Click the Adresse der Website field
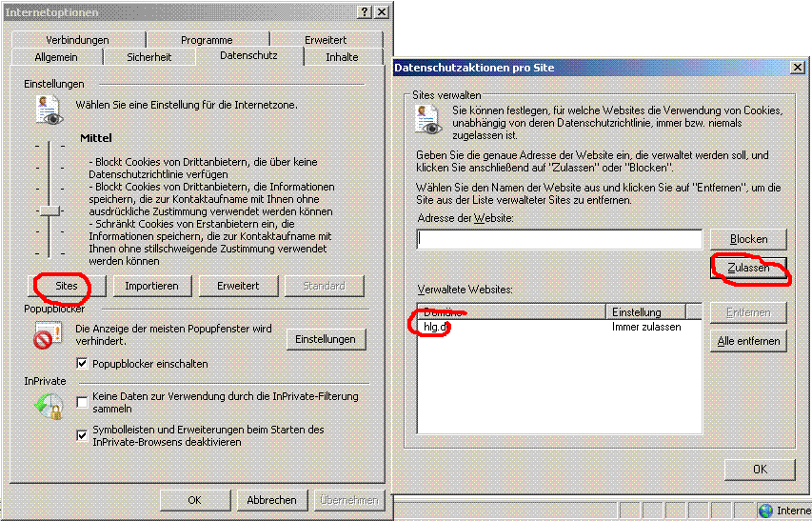812x521 pixels. coord(559,239)
